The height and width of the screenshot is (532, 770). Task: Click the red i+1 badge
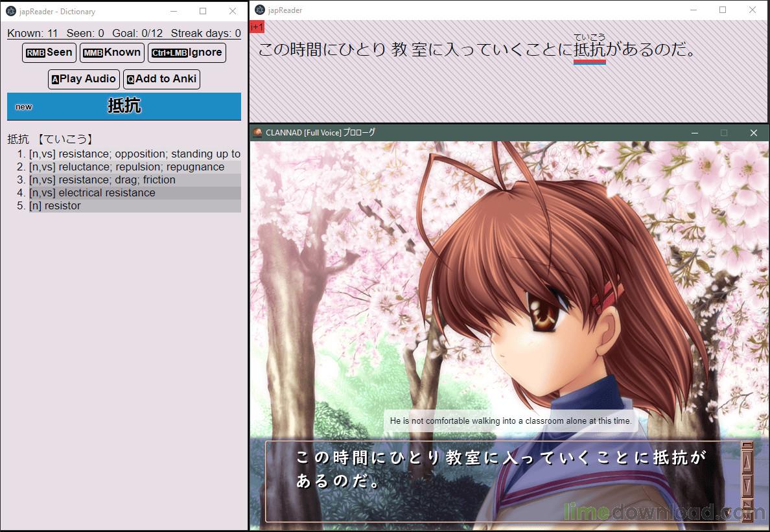click(x=257, y=27)
